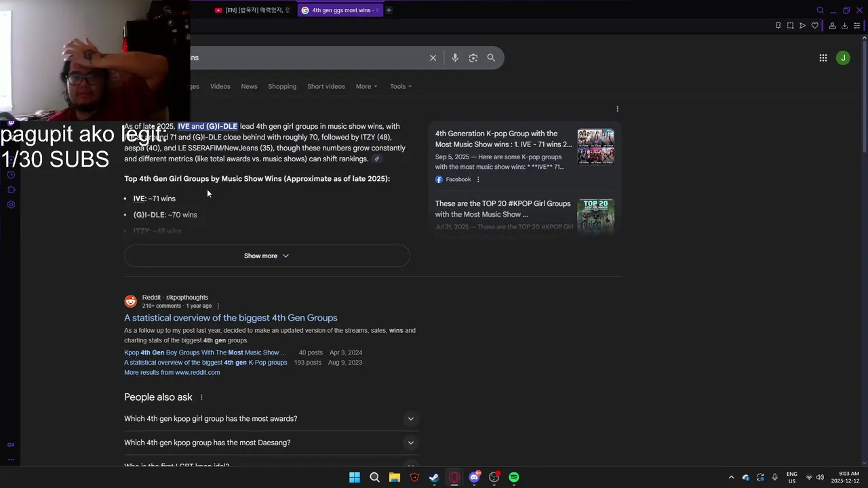Expand Show more in AI overview
868x488 pixels.
point(267,256)
